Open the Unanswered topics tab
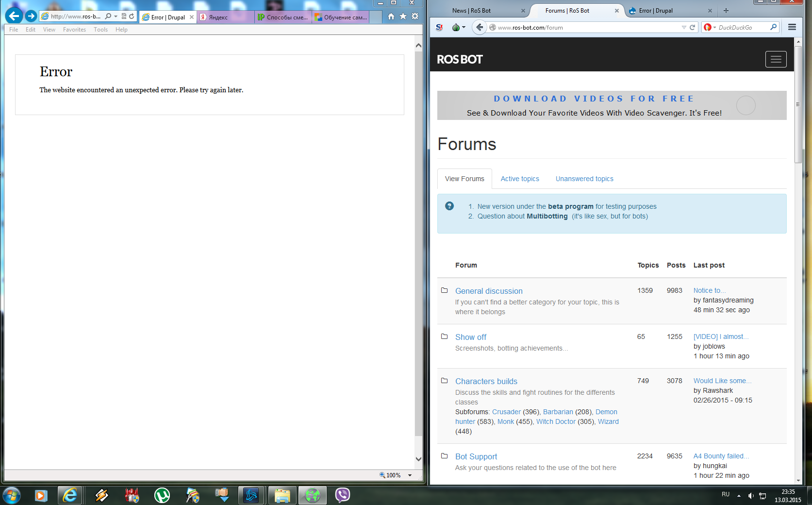Viewport: 812px width, 505px height. tap(584, 179)
